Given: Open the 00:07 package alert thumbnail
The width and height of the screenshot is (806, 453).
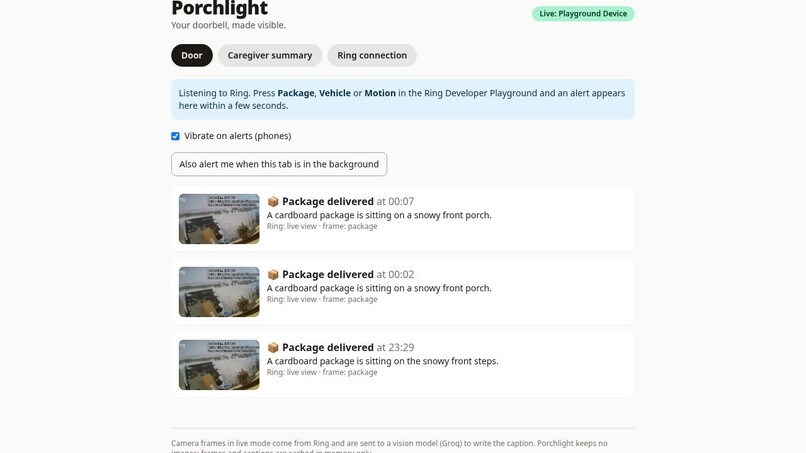Looking at the screenshot, I should (x=219, y=219).
